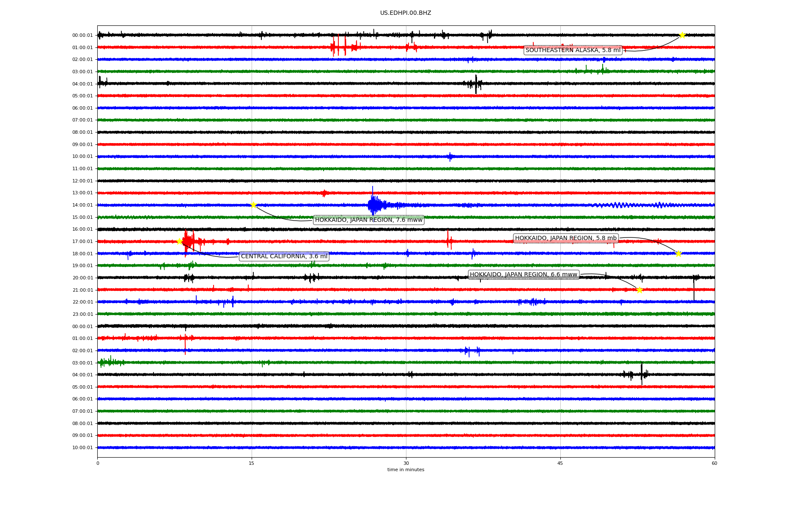The width and height of the screenshot is (812, 508).
Task: Click the Southeastern Alaska earthquake star marker
Action: (x=682, y=35)
